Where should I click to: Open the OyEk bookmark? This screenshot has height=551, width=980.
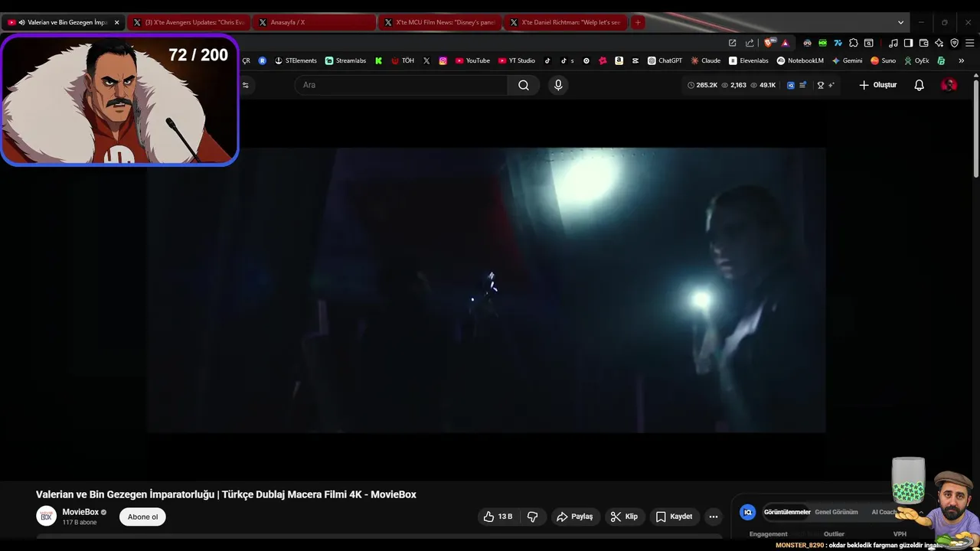916,60
